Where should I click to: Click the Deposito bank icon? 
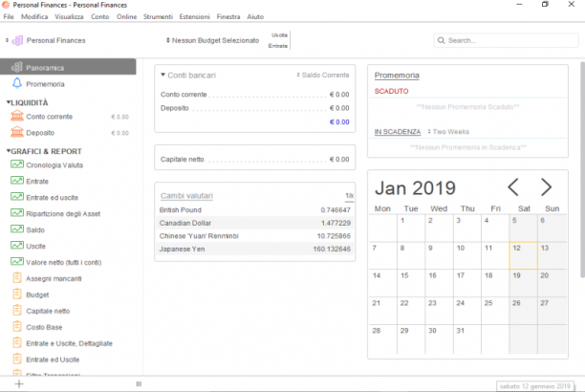17,132
